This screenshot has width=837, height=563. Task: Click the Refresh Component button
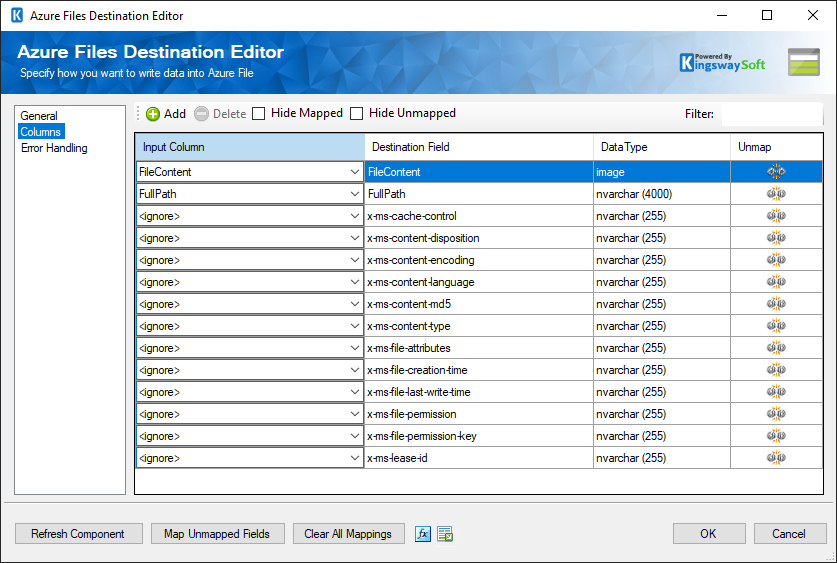78,534
